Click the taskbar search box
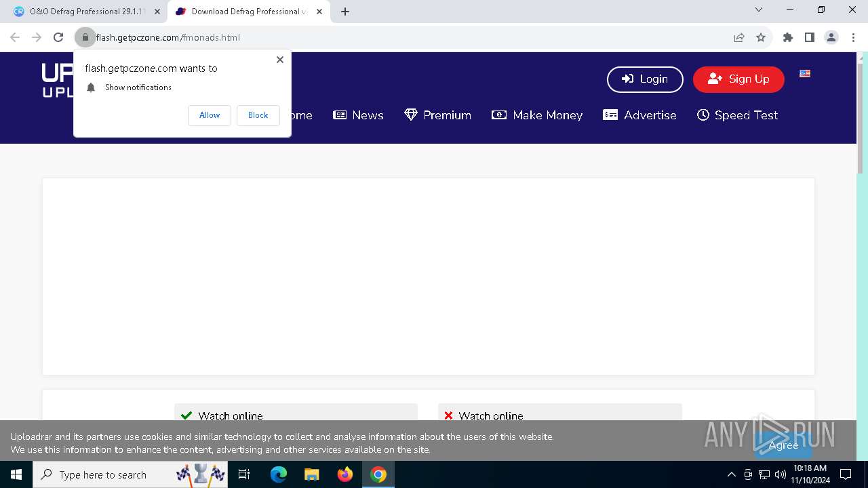 tap(130, 474)
